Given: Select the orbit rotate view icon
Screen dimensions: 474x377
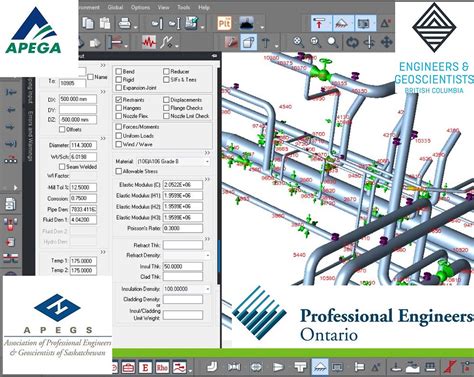Looking at the screenshot, I should 352,42.
